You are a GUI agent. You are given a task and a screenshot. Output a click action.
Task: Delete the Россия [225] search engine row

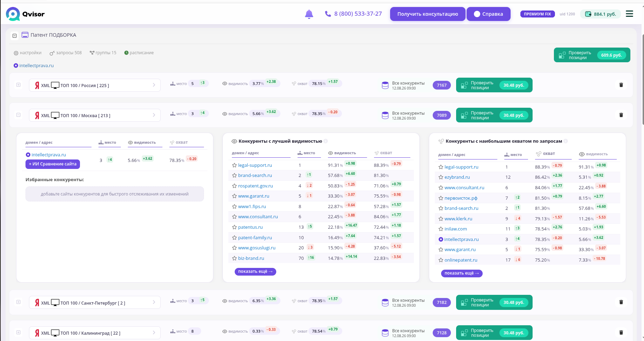621,85
